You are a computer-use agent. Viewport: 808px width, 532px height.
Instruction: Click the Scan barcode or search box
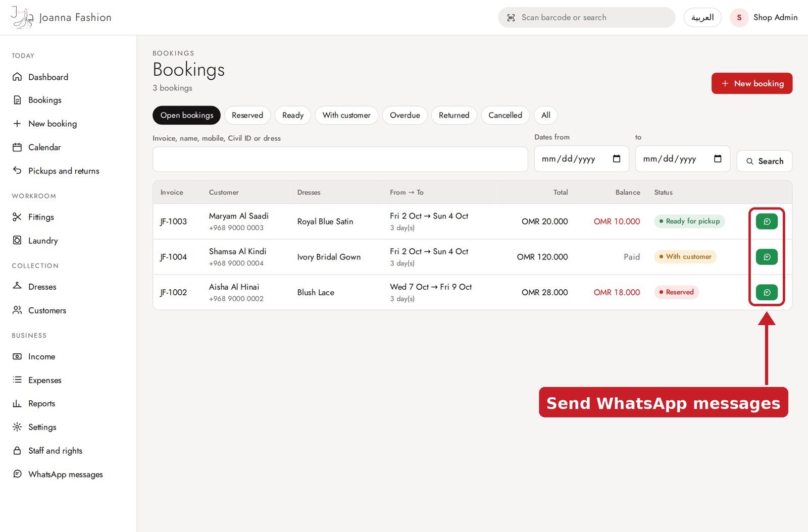point(586,18)
